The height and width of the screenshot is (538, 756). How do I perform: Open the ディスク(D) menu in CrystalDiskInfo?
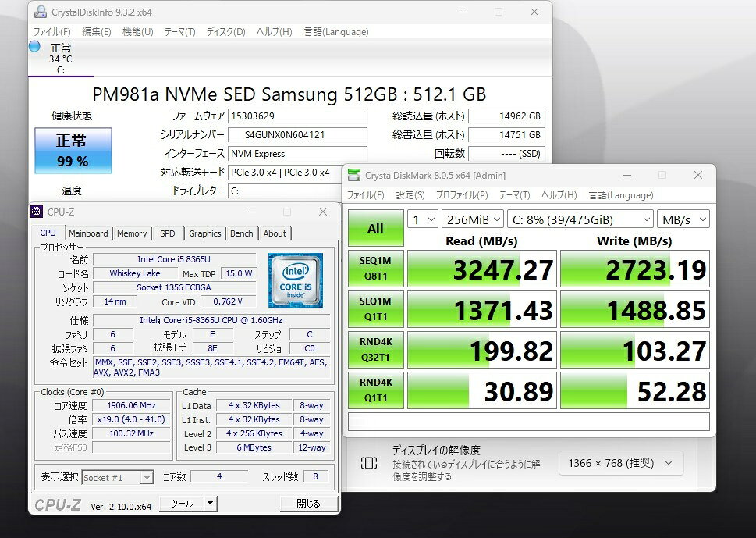coord(225,32)
